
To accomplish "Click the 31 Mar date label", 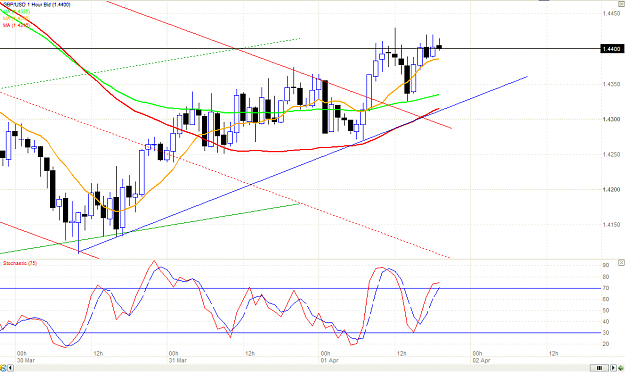I will 177,360.
